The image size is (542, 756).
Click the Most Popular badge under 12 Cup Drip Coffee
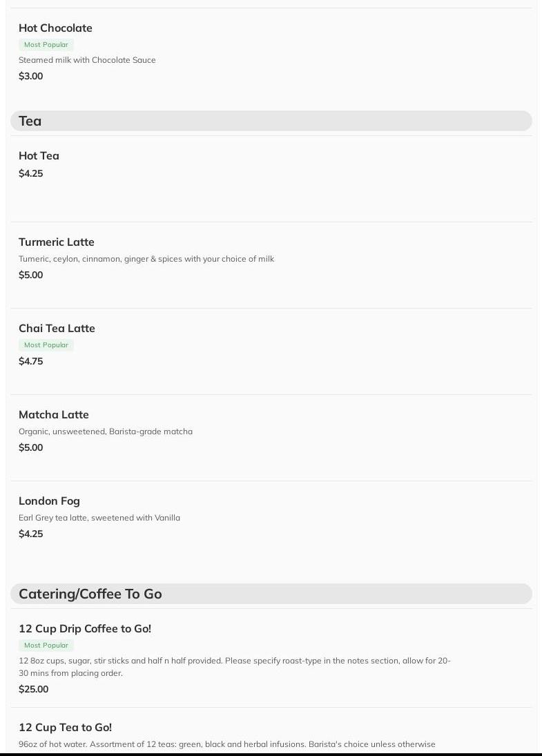click(x=46, y=646)
